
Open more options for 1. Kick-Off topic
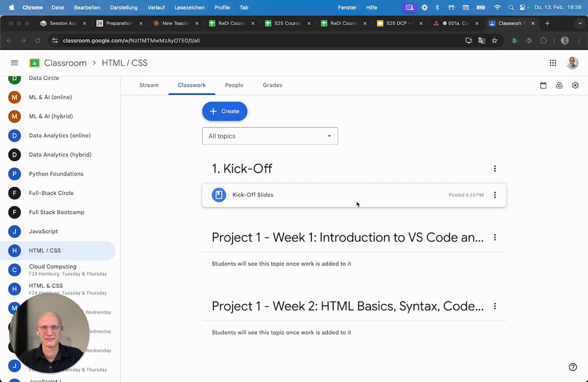[x=495, y=169]
